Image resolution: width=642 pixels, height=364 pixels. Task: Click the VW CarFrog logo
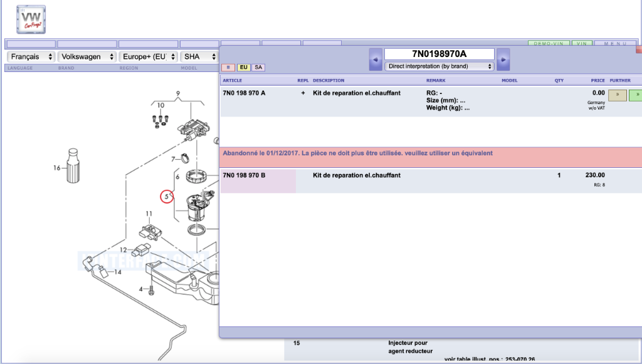31,19
